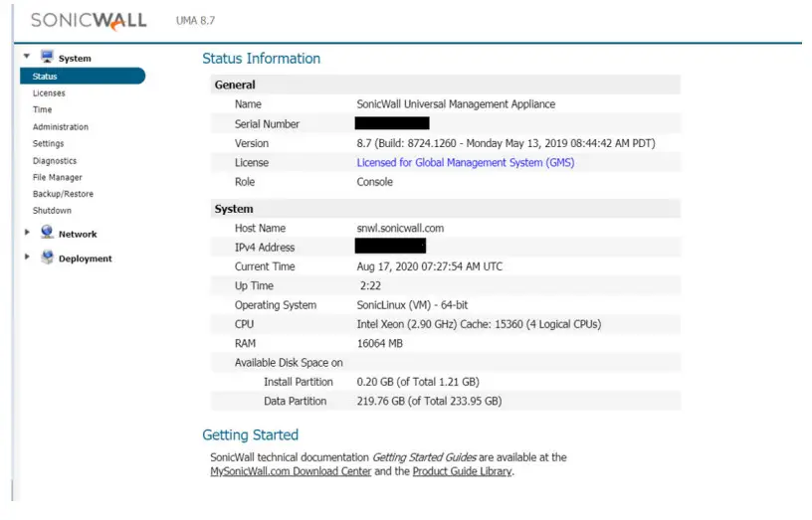The image size is (812, 520).
Task: Click the UMA 8.7 version label
Action: pos(195,21)
